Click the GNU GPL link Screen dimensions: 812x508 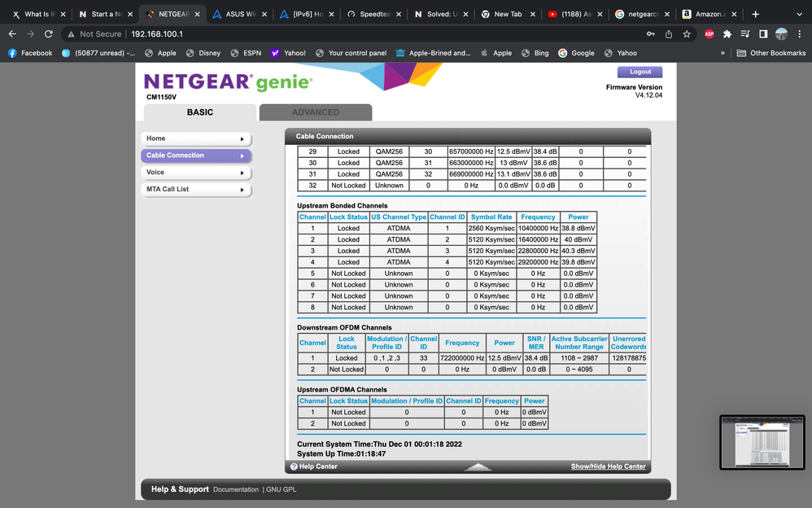coord(281,489)
